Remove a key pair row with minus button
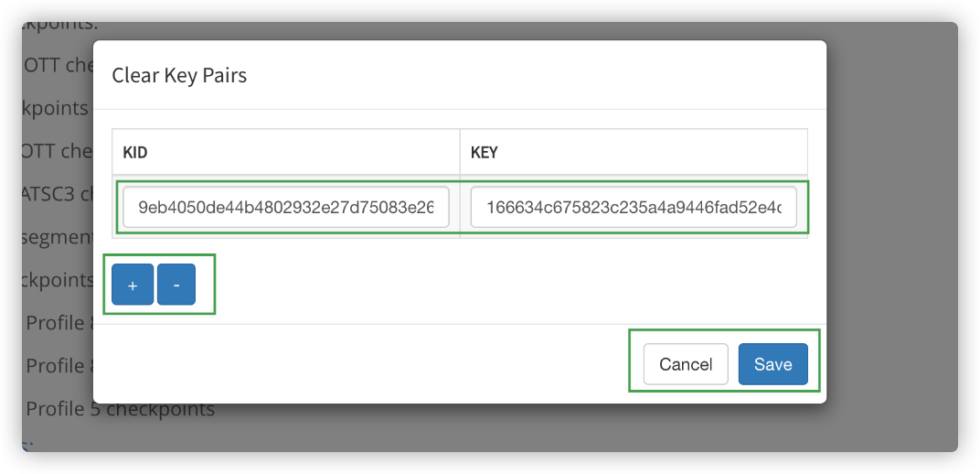Viewport: 980px width, 474px height. click(176, 285)
